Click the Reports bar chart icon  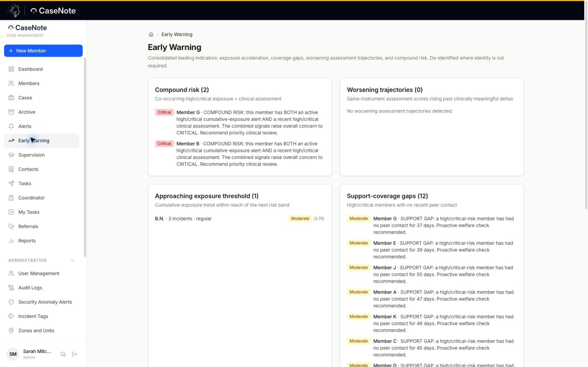[x=11, y=241]
